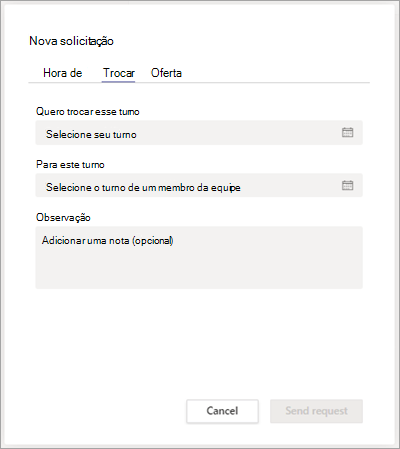The height and width of the screenshot is (449, 400).
Task: Open the Hora de tab
Action: pyautogui.click(x=63, y=73)
